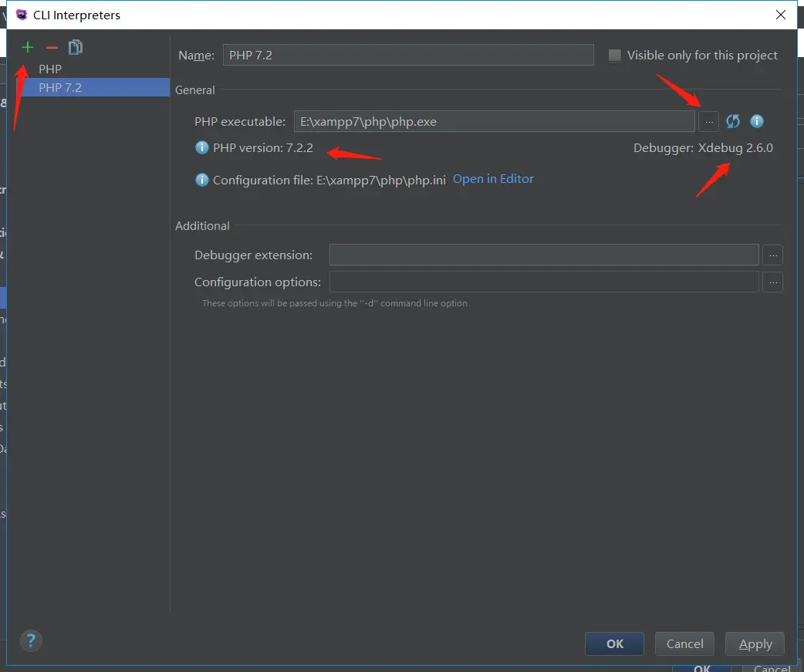Open Configuration options editor button
The height and width of the screenshot is (672, 804).
point(772,282)
